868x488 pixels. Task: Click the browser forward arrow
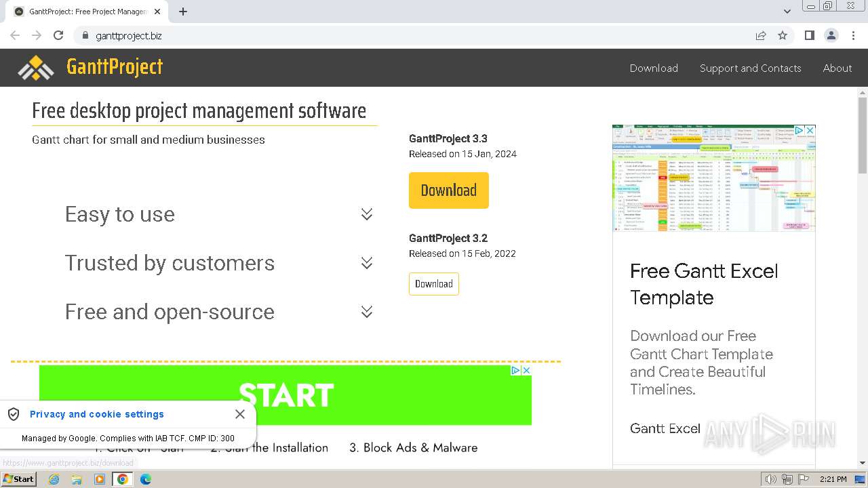37,35
